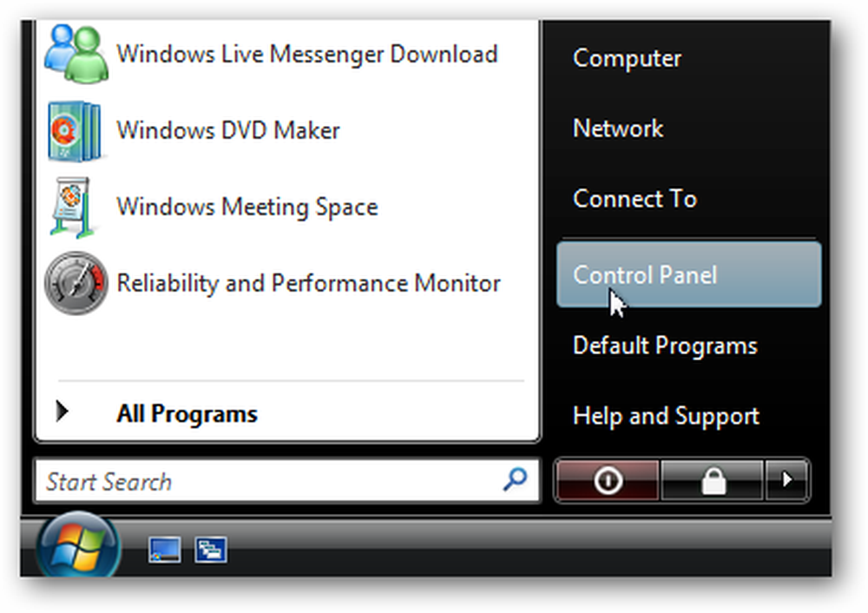Open Windows Meeting Space icon

(72, 208)
